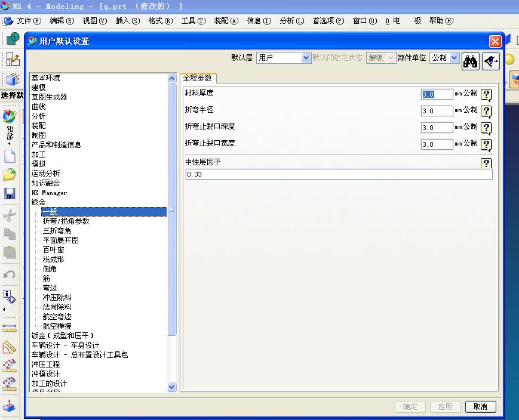Click the NX Start application icon

coord(10,116)
